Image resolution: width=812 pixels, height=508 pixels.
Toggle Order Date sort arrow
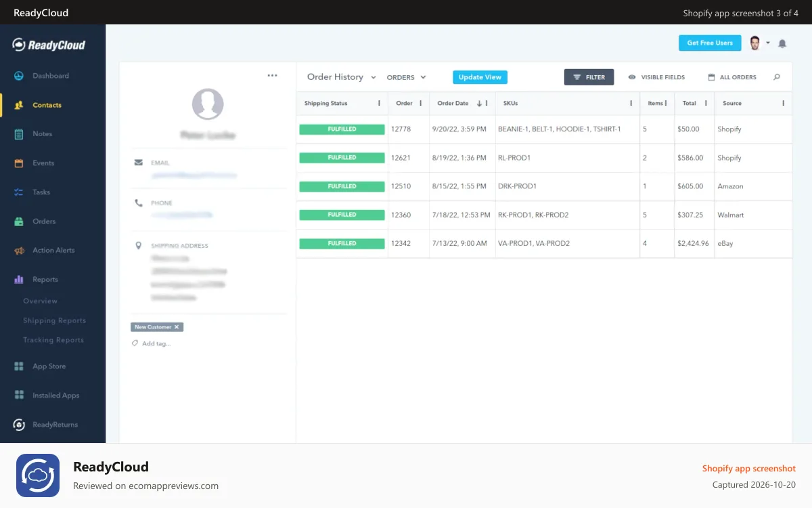[x=479, y=104]
